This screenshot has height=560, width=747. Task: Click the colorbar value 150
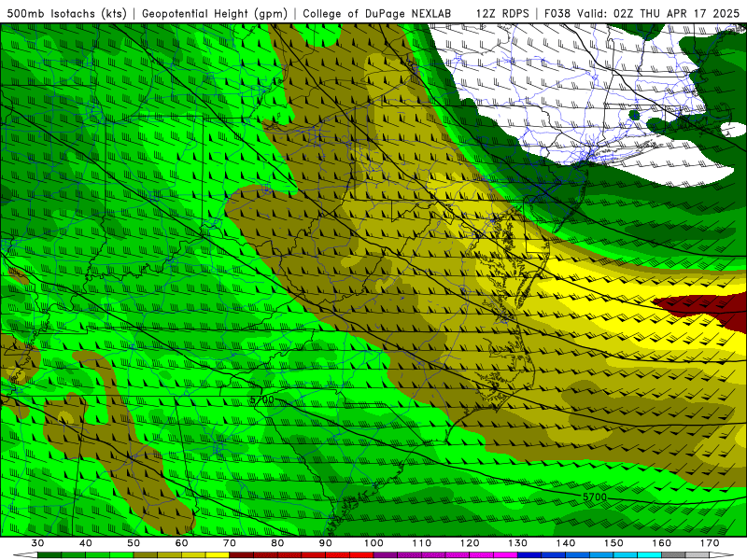(614, 543)
